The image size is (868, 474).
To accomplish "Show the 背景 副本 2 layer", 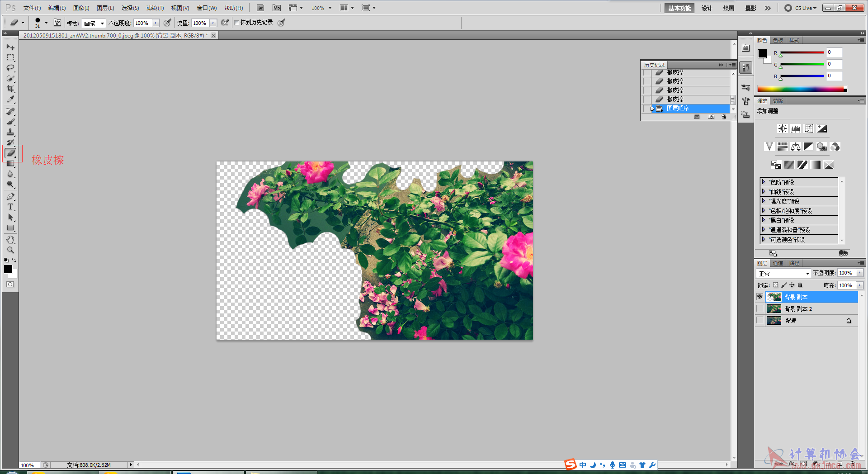I will [x=759, y=309].
